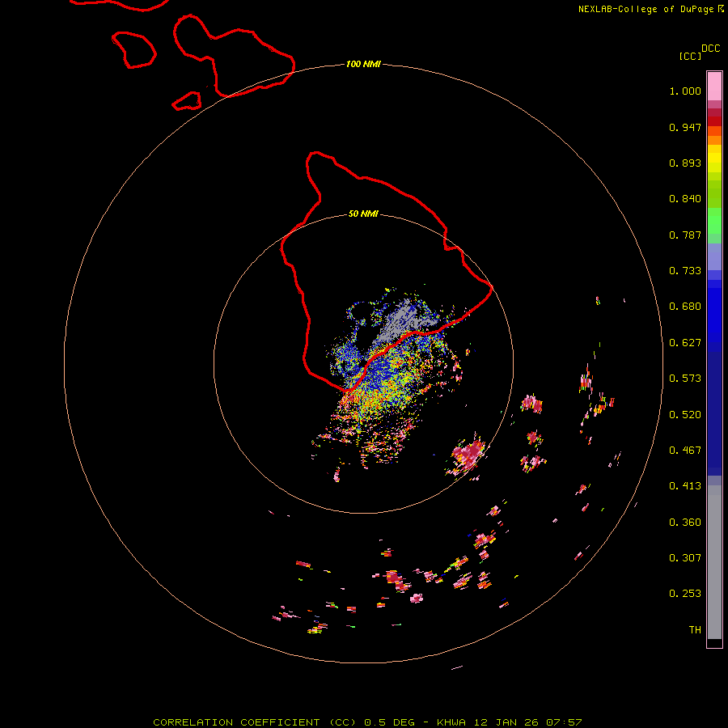
Task: Select the 0.413 scale value
Action: 685,486
